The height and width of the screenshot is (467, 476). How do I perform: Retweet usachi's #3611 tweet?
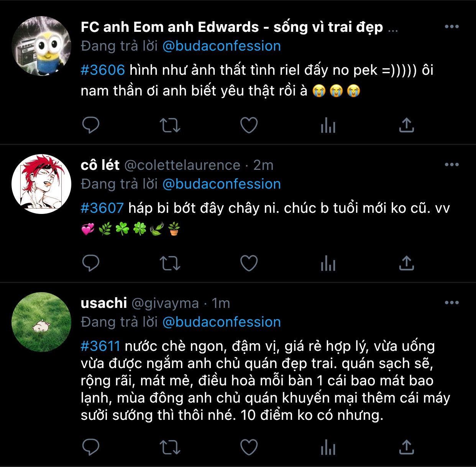click(170, 447)
